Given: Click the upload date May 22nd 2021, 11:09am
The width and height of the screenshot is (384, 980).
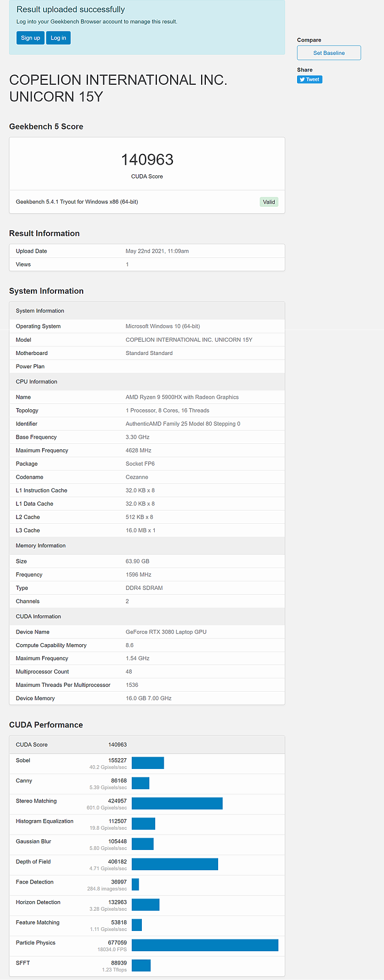Looking at the screenshot, I should tap(157, 251).
